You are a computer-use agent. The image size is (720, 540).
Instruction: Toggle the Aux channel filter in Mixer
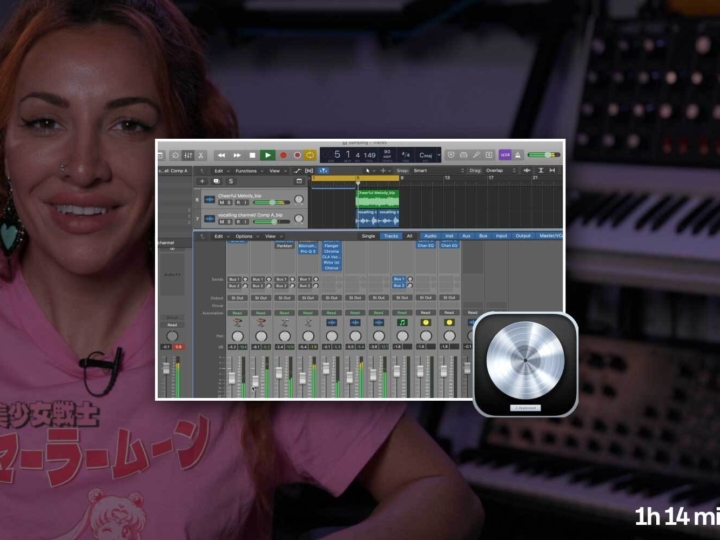coord(466,236)
